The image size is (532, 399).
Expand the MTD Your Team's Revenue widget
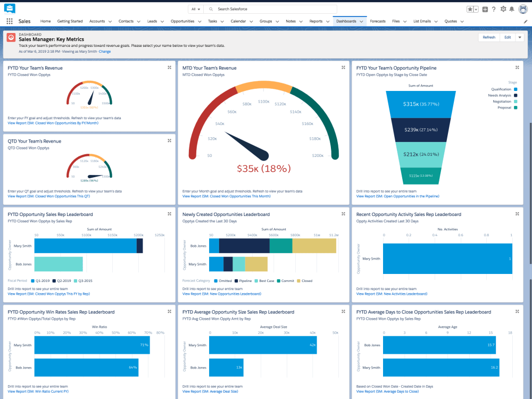point(343,68)
